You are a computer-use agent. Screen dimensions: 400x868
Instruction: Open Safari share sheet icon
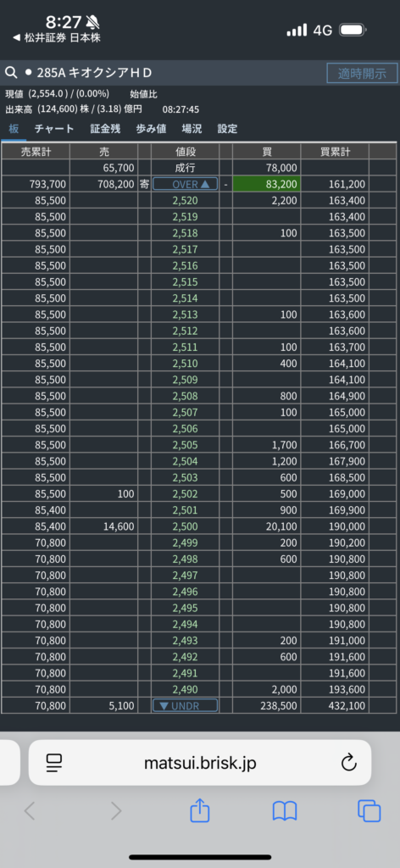(200, 811)
